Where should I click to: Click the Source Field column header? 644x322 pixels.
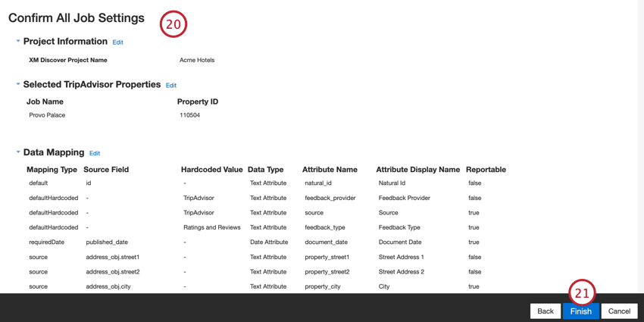point(106,170)
